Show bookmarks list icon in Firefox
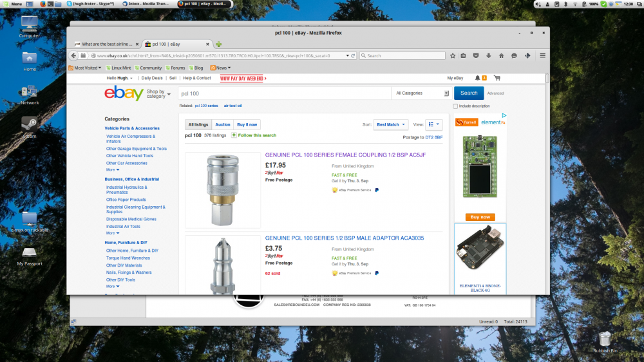Screen dimensions: 644x362 (463, 55)
